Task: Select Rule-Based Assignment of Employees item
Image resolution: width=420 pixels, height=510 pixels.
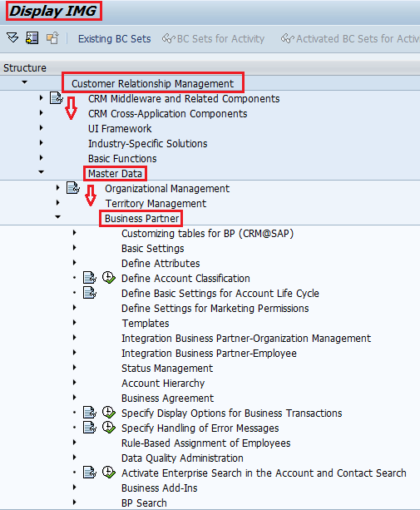Action: pyautogui.click(x=205, y=443)
